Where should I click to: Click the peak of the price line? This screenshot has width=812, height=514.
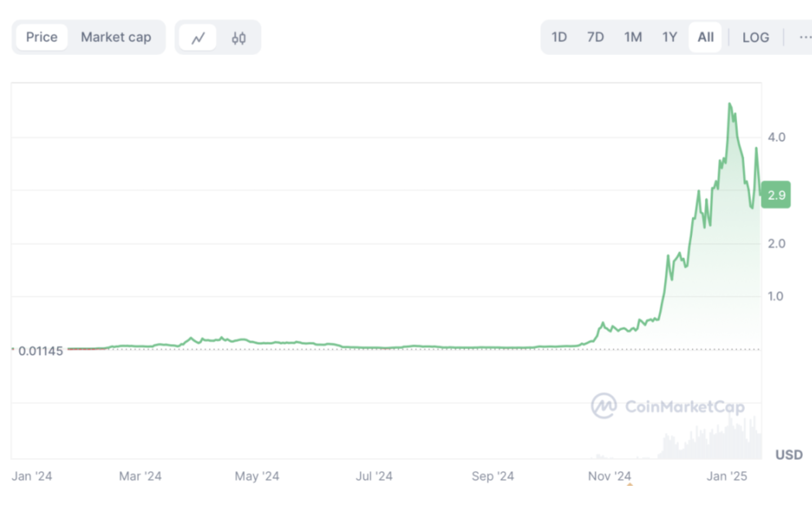(730, 104)
